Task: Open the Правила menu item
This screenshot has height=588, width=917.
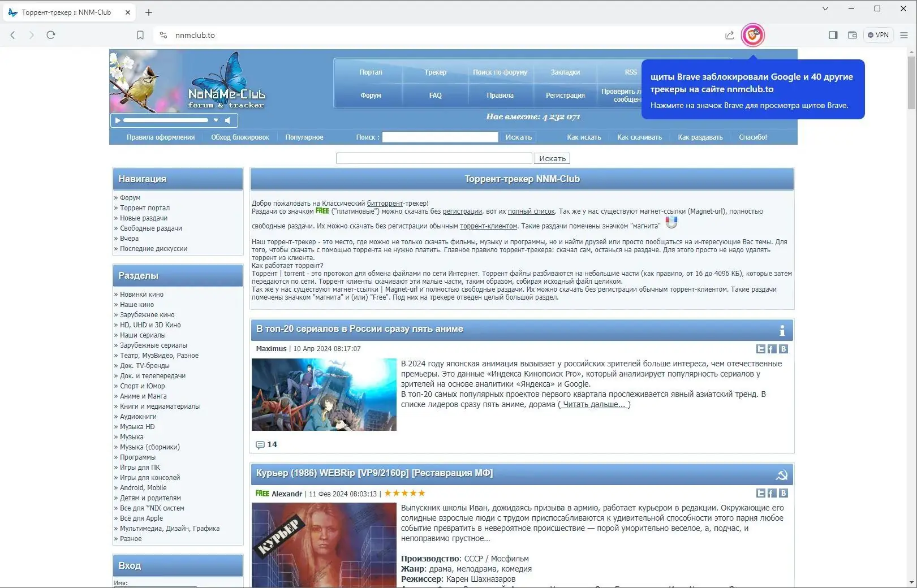Action: click(x=500, y=96)
